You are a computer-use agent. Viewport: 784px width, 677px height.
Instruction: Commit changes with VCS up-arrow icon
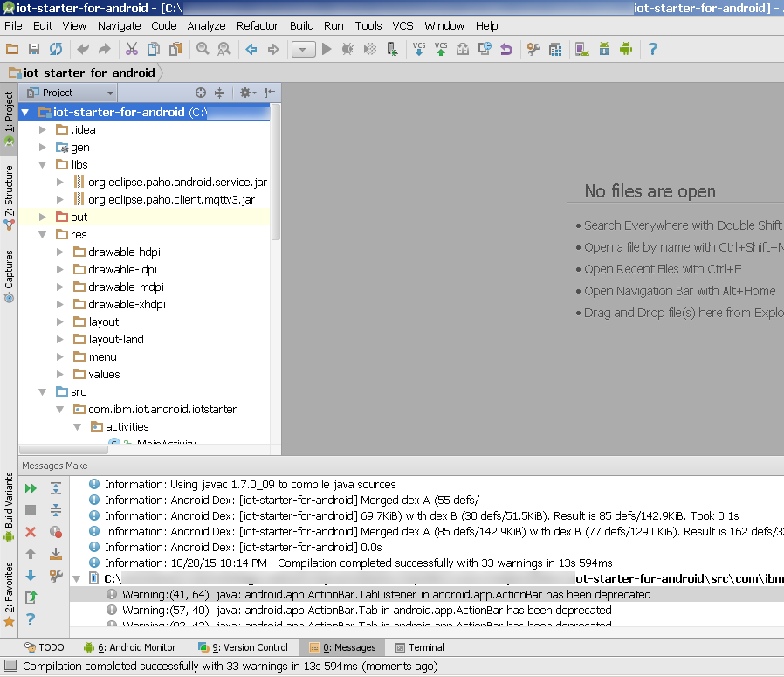click(x=441, y=49)
